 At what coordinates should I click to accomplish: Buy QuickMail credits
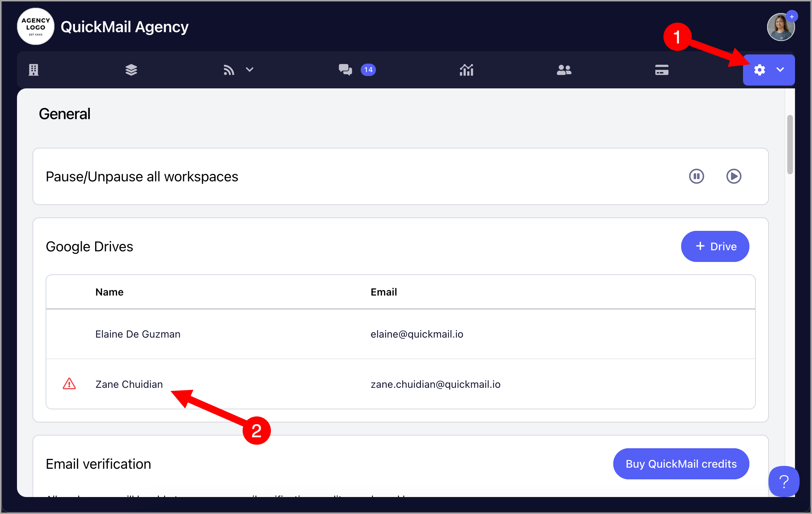(681, 464)
